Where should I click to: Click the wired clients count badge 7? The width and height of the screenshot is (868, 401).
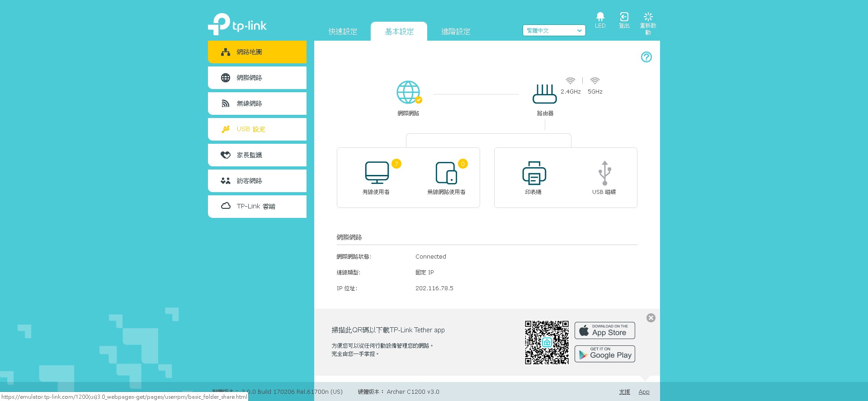(x=396, y=164)
